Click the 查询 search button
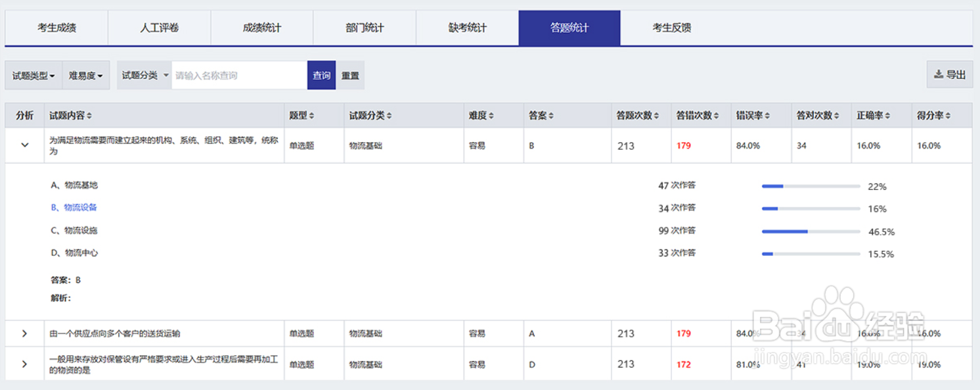This screenshot has height=390, width=980. click(x=322, y=76)
